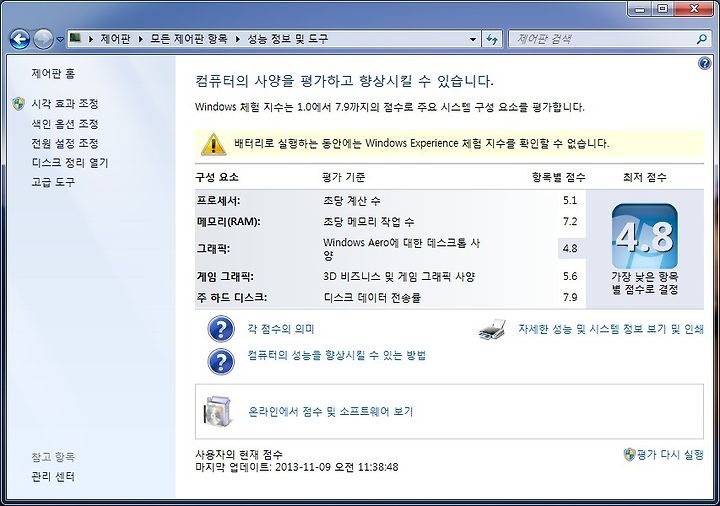Click the Control Panel icon in address bar
This screenshot has width=720, height=506.
(75, 38)
